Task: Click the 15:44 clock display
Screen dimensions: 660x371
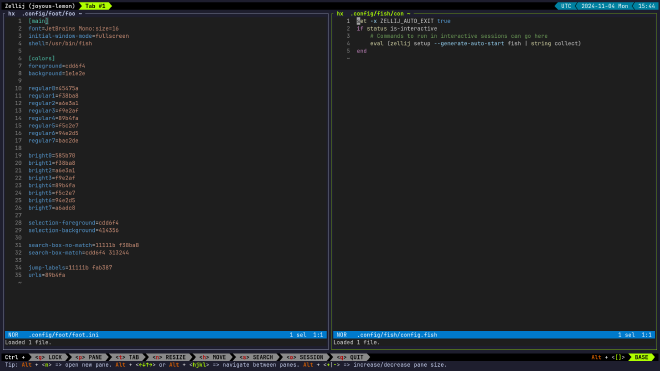Action: tap(647, 6)
